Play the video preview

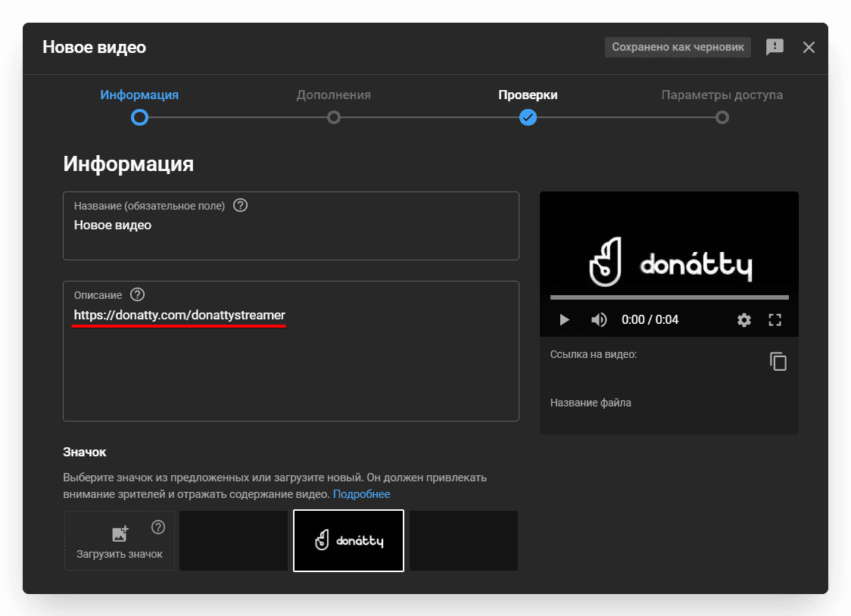click(x=564, y=320)
